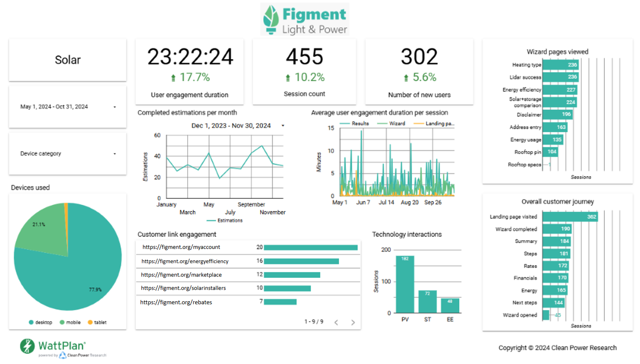Click the Heating type bar showing 236
This screenshot has width=640, height=364.
click(561, 65)
